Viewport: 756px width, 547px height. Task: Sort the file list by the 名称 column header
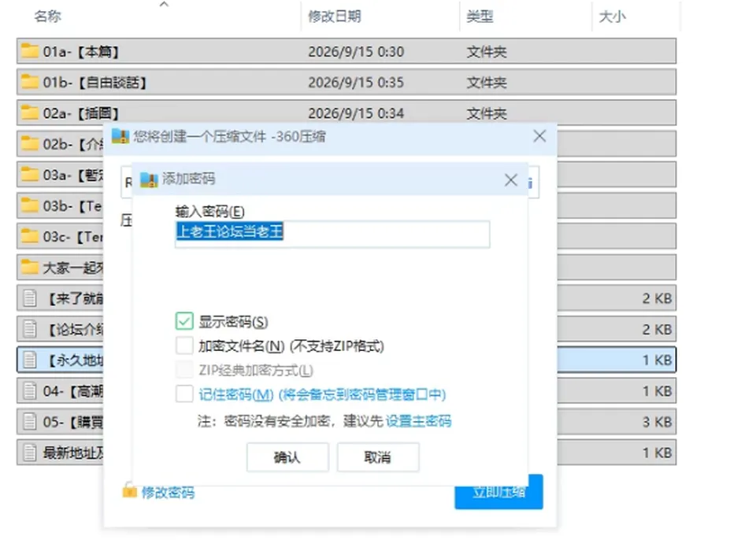(x=48, y=17)
